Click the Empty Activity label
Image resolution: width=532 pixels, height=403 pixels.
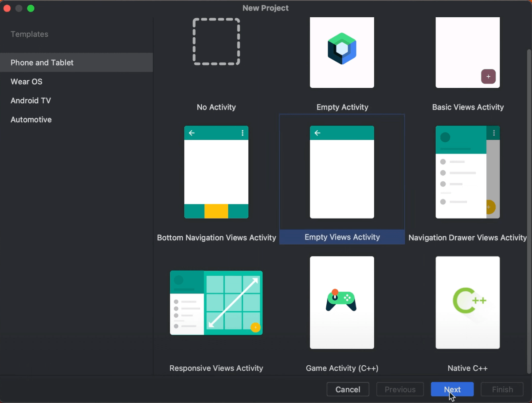tap(342, 107)
